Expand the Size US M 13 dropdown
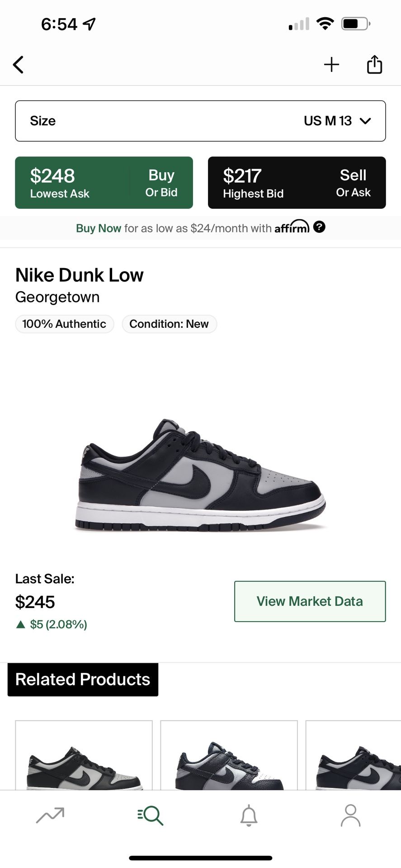This screenshot has width=401, height=868. point(200,121)
